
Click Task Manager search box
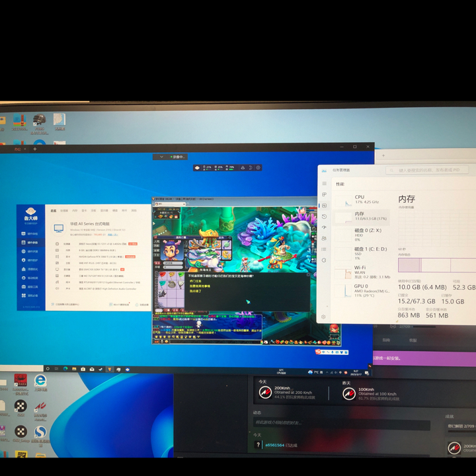tap(427, 170)
